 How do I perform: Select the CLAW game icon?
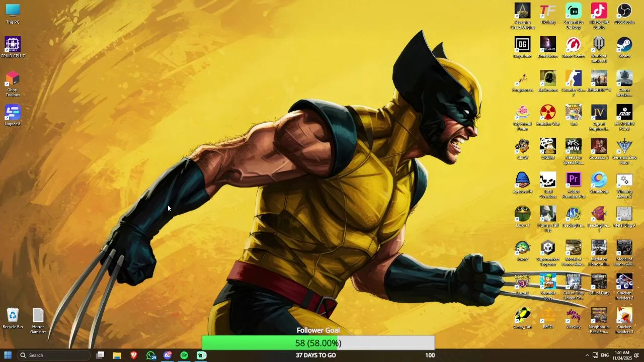[x=522, y=149]
